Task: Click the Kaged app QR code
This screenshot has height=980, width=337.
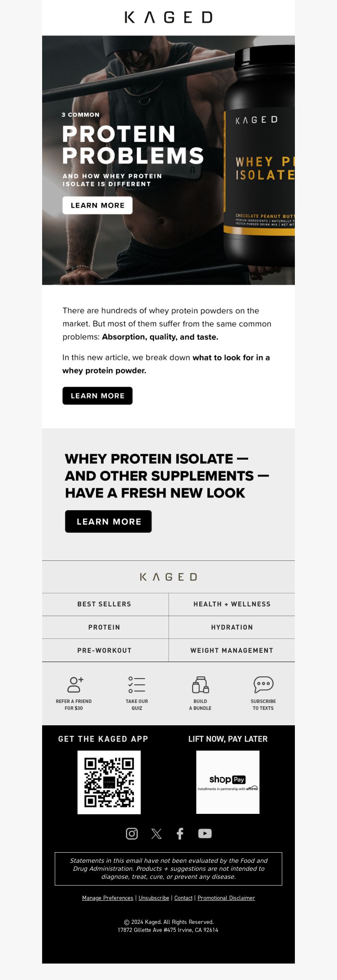Action: (109, 782)
